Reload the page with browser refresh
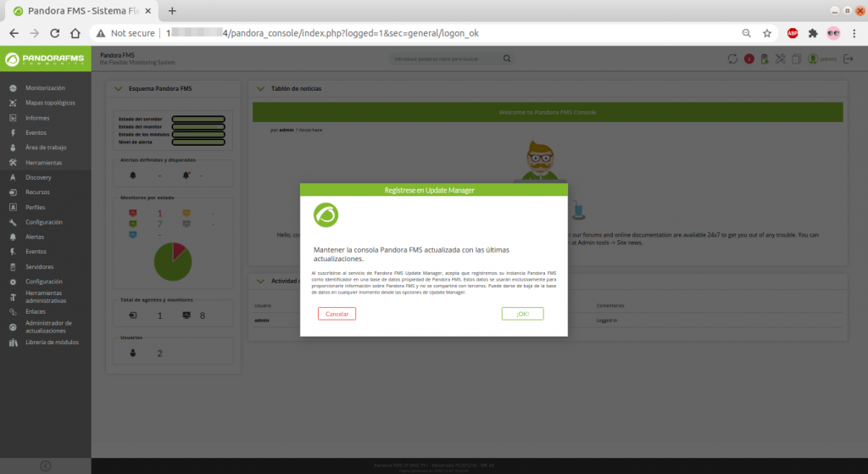Viewport: 868px width, 474px height. (54, 33)
